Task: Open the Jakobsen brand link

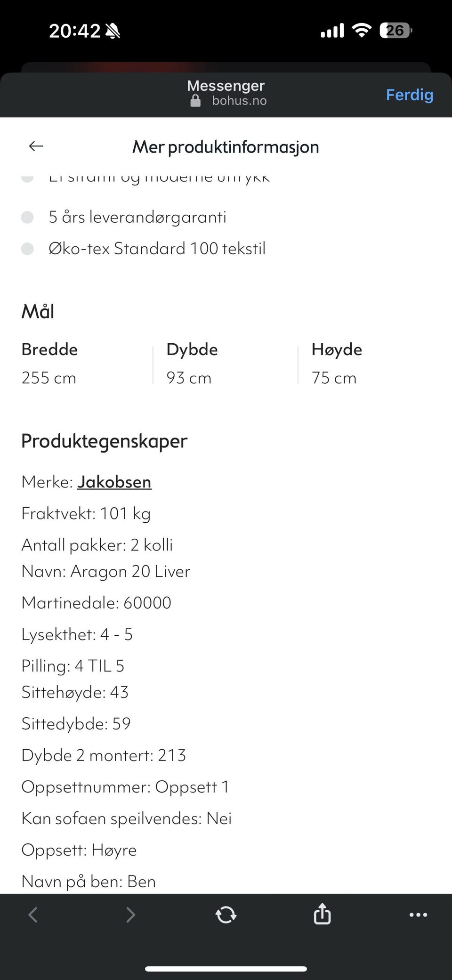Action: (114, 482)
